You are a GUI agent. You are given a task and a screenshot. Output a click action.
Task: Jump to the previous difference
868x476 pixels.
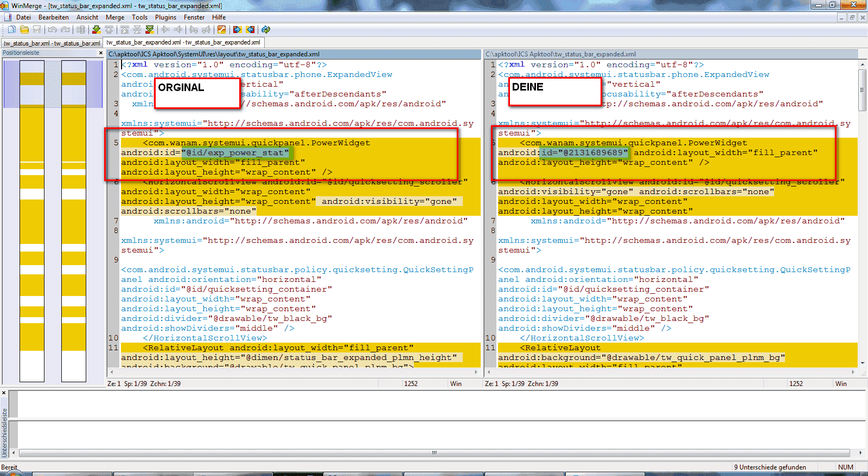[109, 29]
